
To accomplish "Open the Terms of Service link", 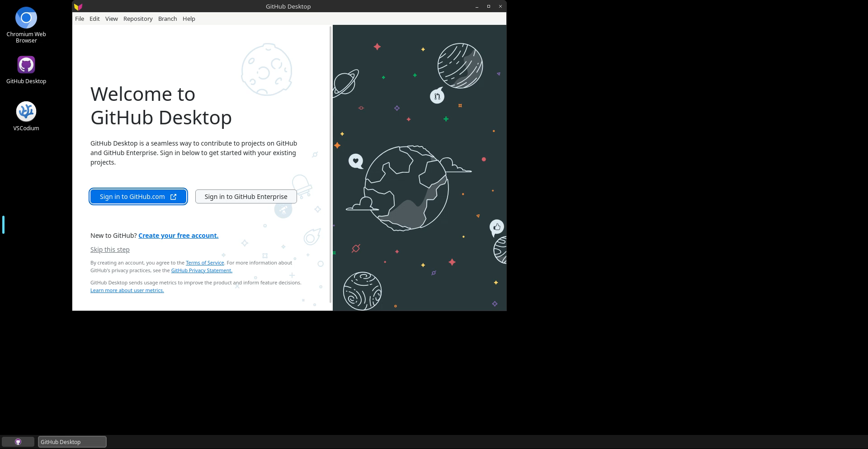I will coord(205,263).
